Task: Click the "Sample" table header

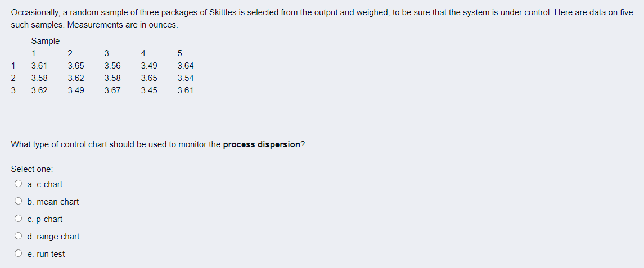Action: coord(46,41)
